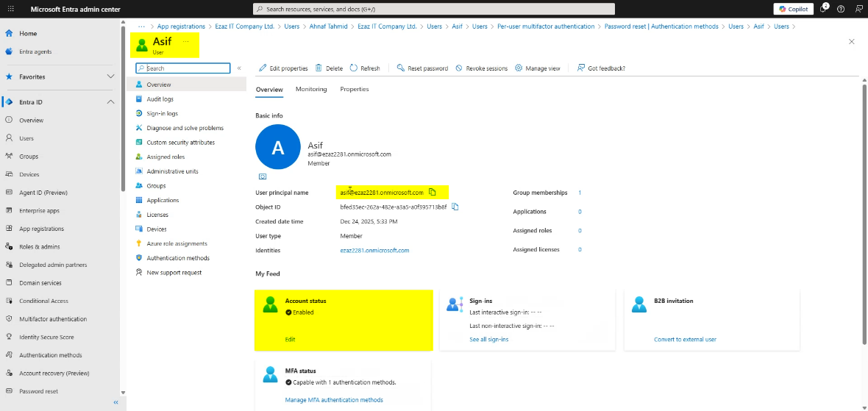Viewport: 868px width, 411px height.
Task: Close the Asif user blade
Action: (851, 41)
